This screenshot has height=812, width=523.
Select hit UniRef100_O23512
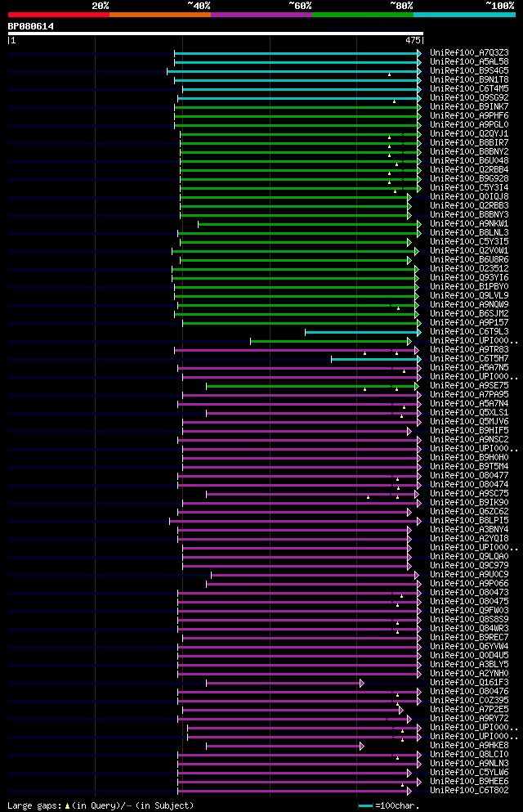[x=469, y=269]
